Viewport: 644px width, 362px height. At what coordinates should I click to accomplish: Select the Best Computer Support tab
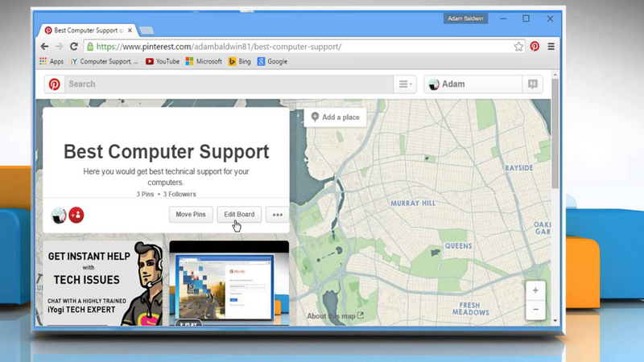coord(89,30)
